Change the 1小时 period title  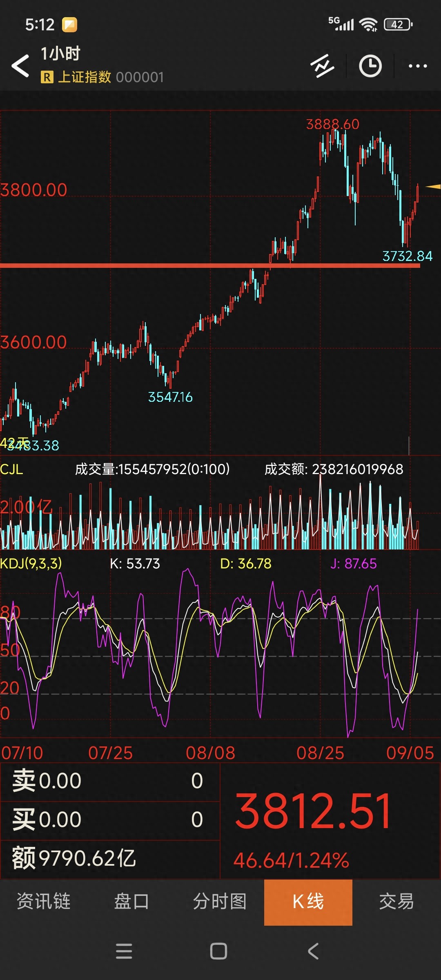60,53
